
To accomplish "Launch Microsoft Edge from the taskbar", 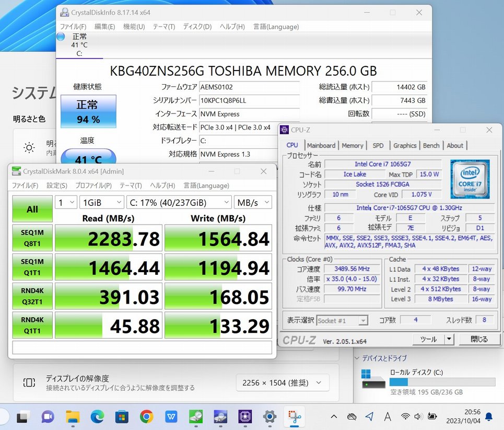I will (97, 417).
